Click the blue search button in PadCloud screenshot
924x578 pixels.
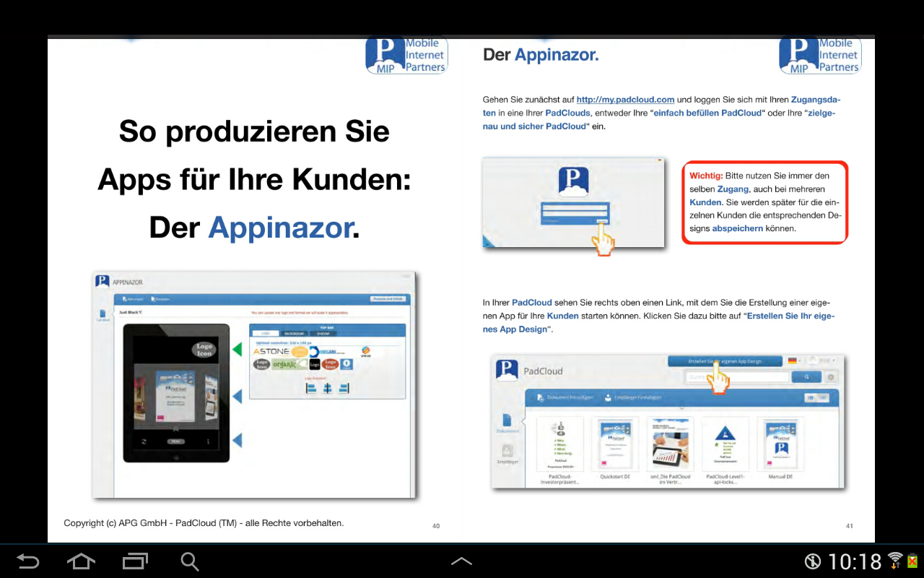click(806, 376)
